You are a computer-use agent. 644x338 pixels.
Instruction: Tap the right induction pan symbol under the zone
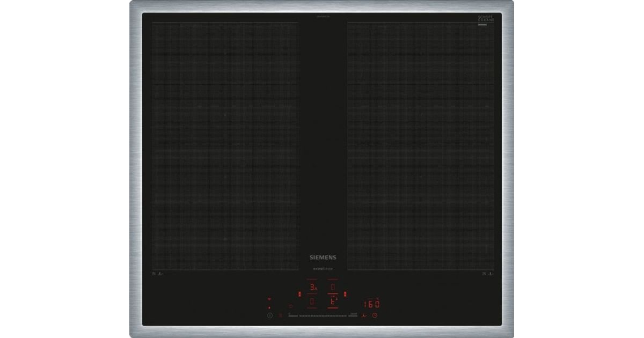(x=491, y=274)
